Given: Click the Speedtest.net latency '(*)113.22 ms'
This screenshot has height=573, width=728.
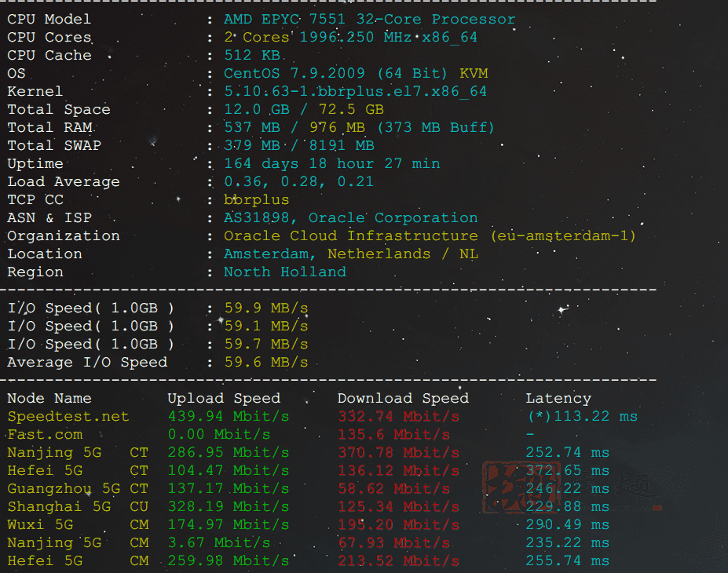Looking at the screenshot, I should tap(582, 417).
